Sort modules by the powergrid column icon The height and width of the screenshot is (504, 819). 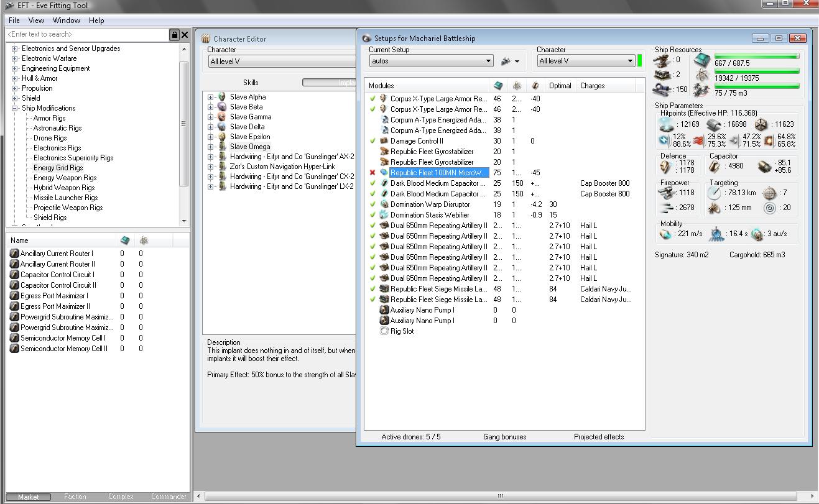[517, 86]
